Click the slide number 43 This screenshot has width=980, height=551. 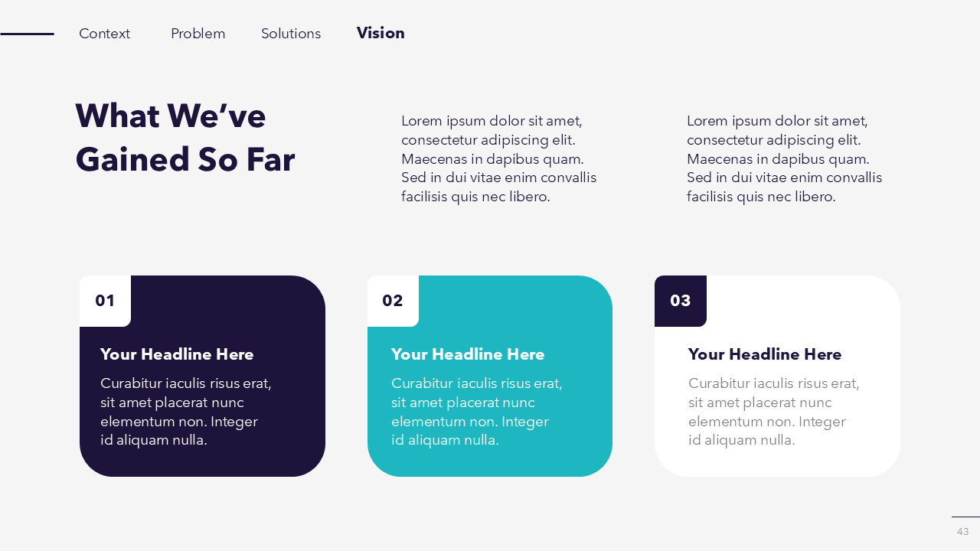click(x=962, y=532)
